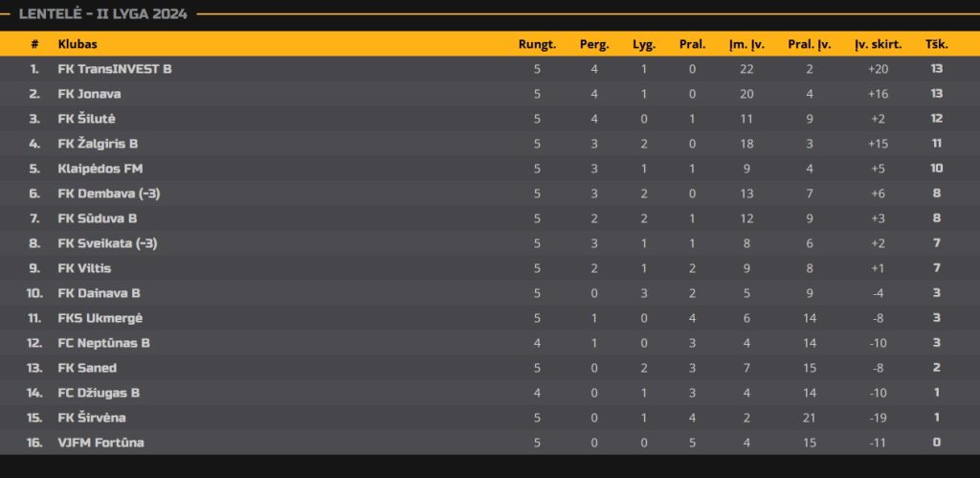The width and height of the screenshot is (980, 478).
Task: Click the Perg. wins column header
Action: (x=593, y=44)
